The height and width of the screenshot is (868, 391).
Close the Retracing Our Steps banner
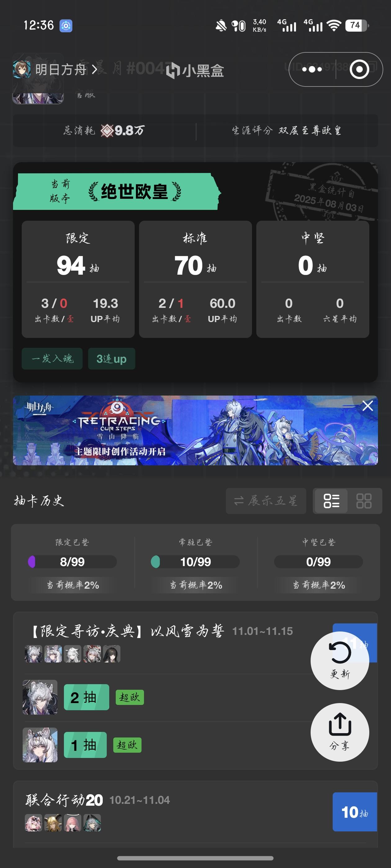pyautogui.click(x=367, y=405)
